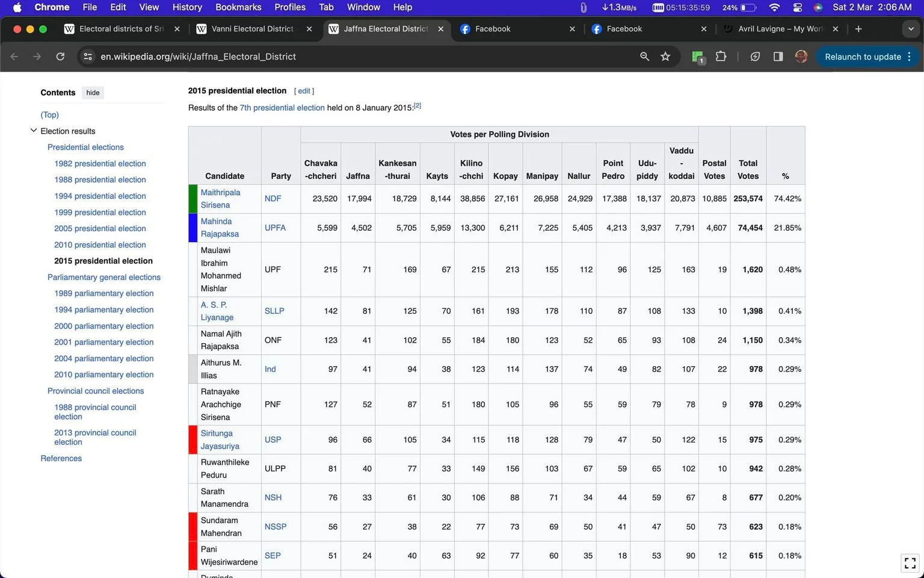This screenshot has width=924, height=578.
Task: Hide the Contents sidebar
Action: coord(93,93)
